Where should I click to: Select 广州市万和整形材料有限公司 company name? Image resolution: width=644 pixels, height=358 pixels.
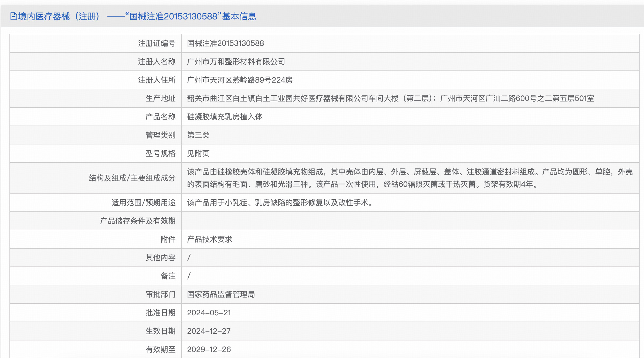tap(236, 62)
